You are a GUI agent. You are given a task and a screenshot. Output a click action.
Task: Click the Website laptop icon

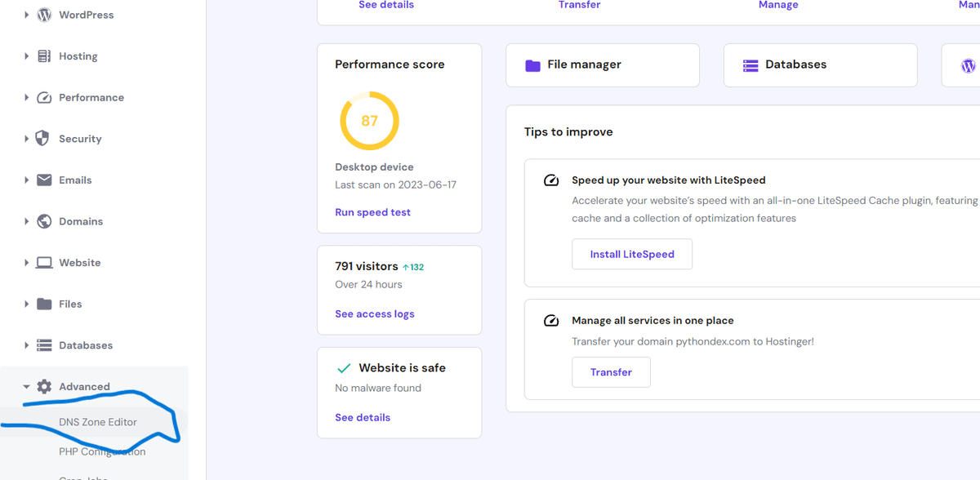click(44, 263)
